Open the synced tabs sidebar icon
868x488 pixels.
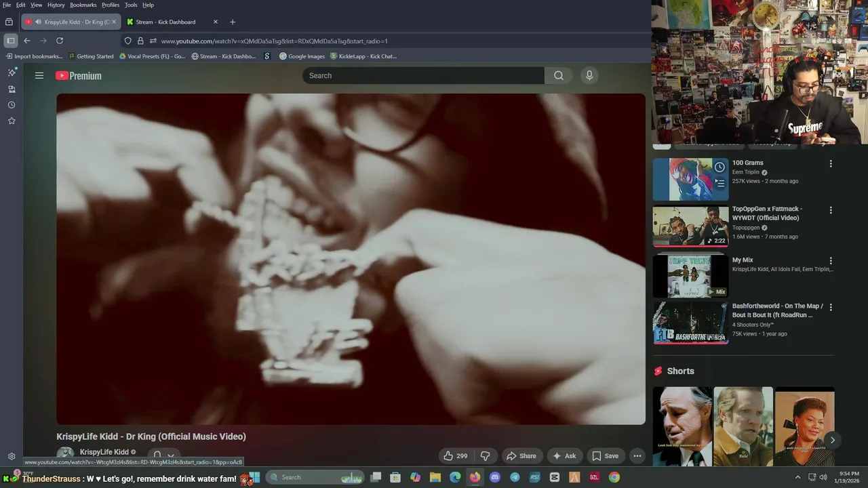[x=12, y=89]
